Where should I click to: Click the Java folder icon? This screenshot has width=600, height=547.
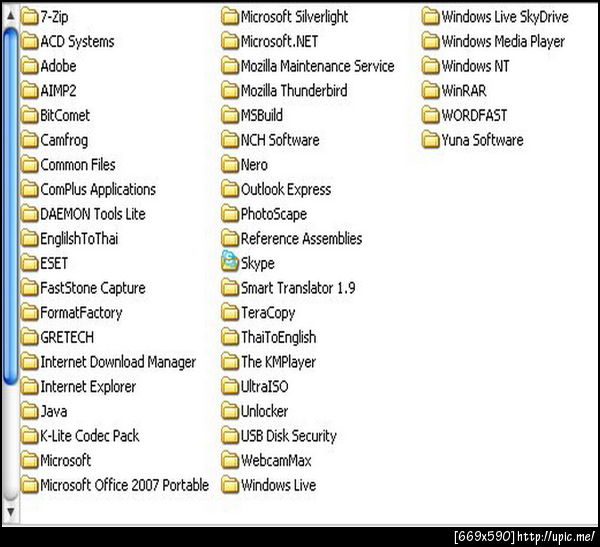pyautogui.click(x=29, y=411)
